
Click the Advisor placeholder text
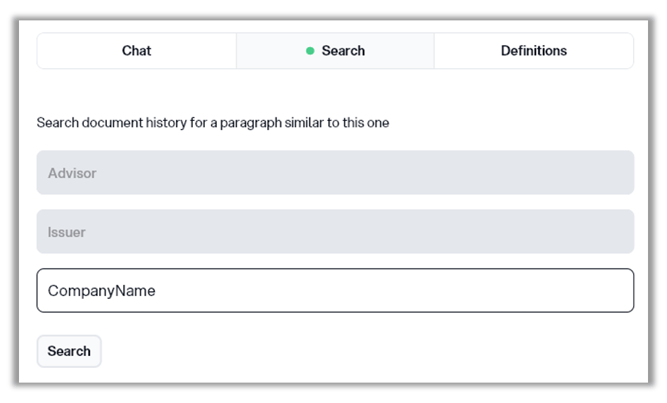click(x=72, y=173)
